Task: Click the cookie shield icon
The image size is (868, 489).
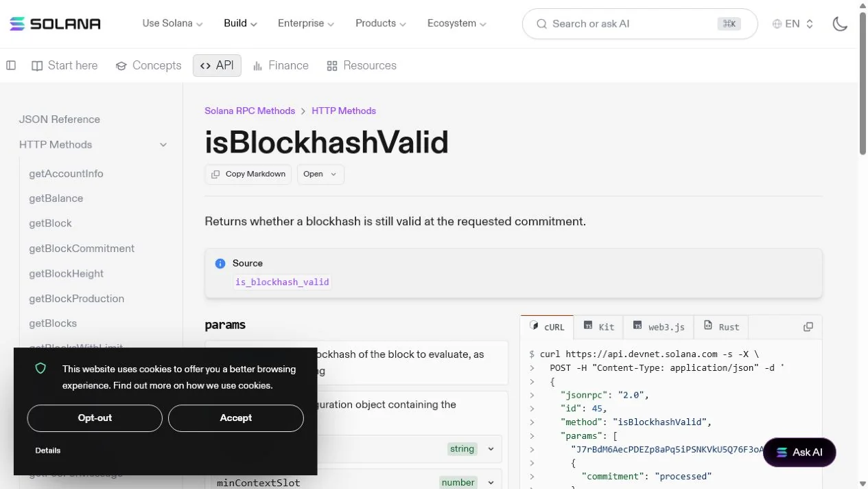Action: [40, 369]
